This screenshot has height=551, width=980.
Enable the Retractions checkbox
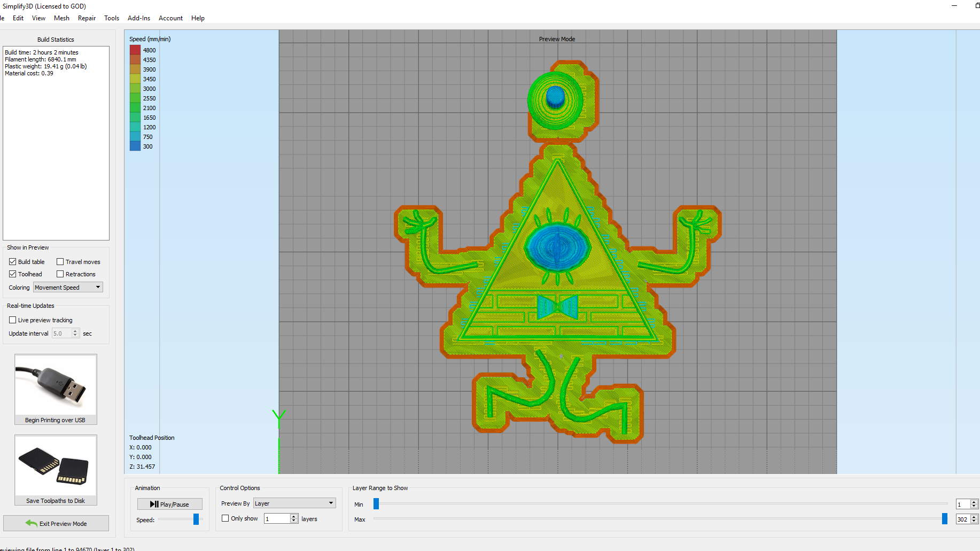[60, 274]
